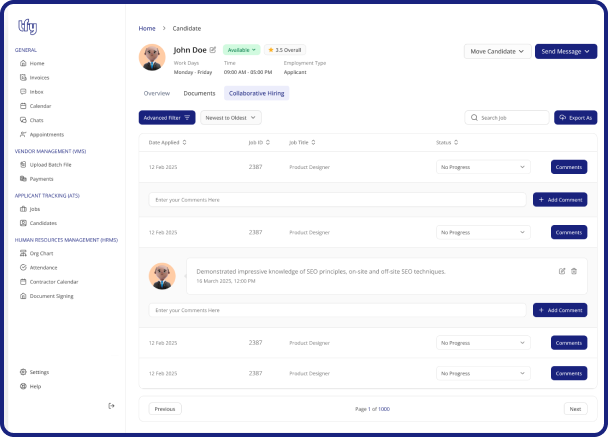Open Calendar in the sidebar

36,106
